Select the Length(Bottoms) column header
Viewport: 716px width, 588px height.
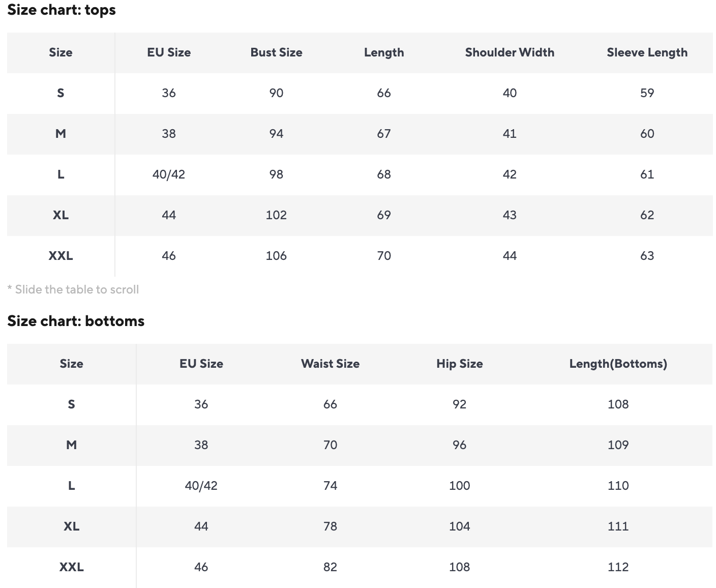point(618,364)
